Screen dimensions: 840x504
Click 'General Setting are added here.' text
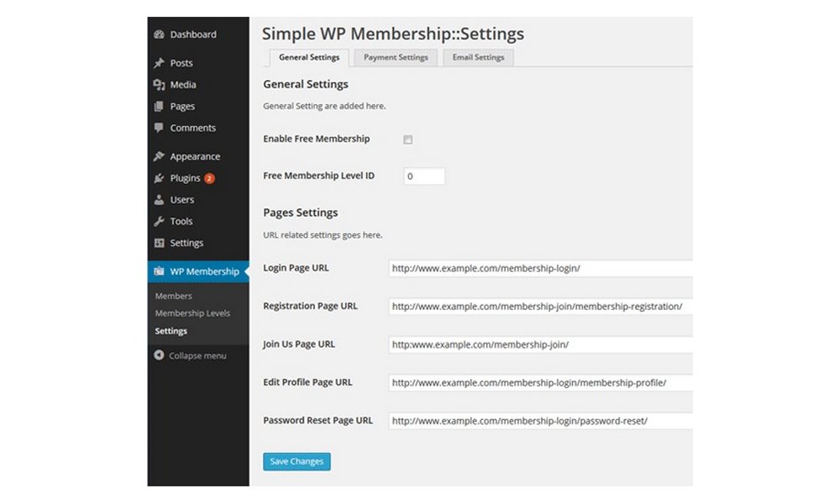(x=324, y=106)
